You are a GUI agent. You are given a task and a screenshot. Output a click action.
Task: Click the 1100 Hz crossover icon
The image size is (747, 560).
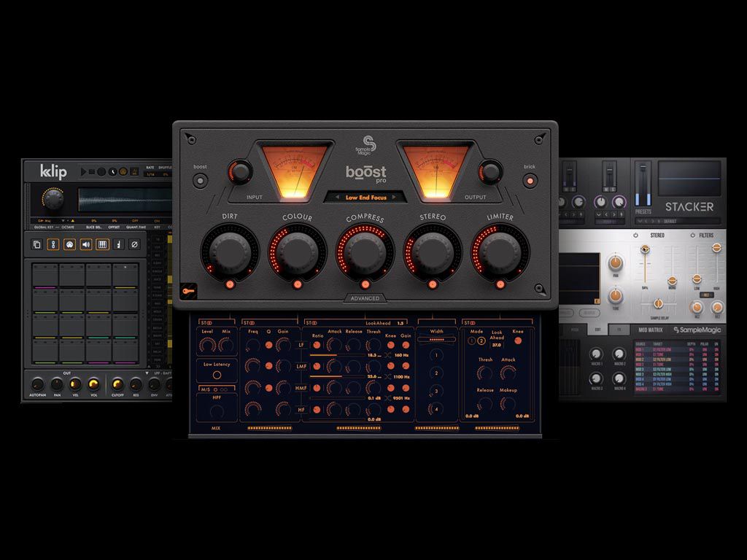click(388, 377)
